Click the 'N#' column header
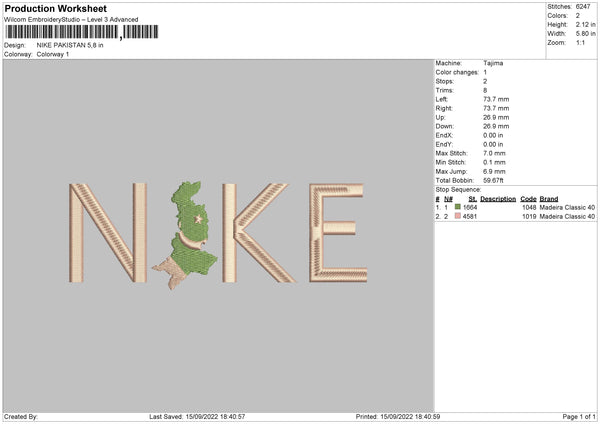 point(448,199)
